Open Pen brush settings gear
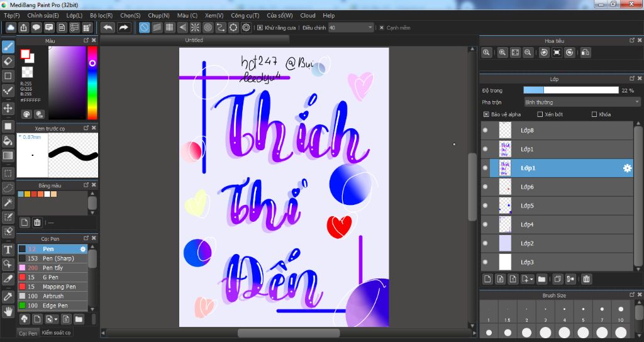 point(83,249)
